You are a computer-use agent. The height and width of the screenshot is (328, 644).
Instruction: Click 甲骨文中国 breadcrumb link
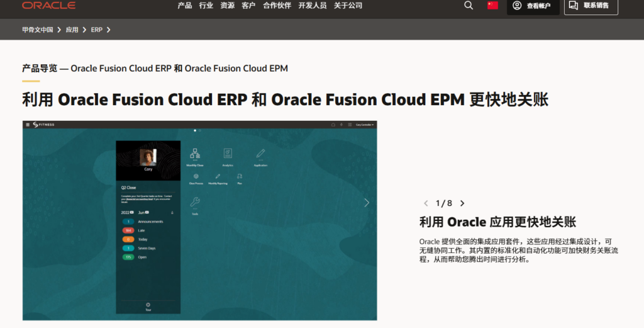38,30
